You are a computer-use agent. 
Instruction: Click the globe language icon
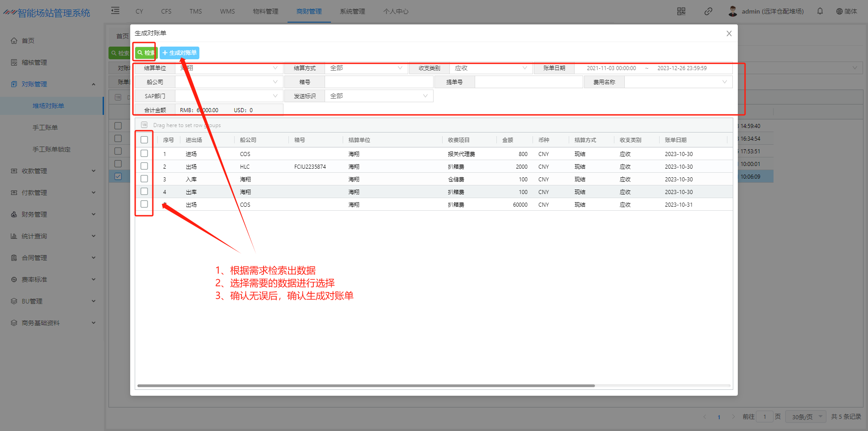(839, 11)
